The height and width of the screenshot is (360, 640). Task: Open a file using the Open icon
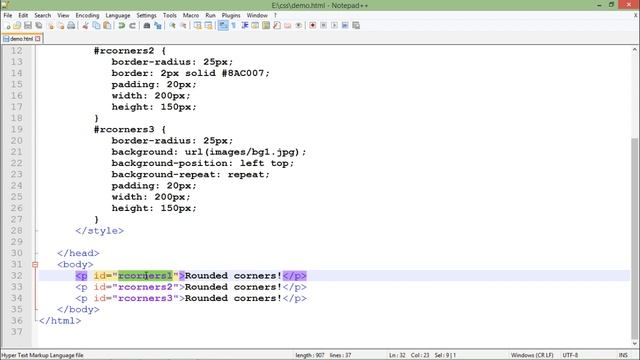17,26
